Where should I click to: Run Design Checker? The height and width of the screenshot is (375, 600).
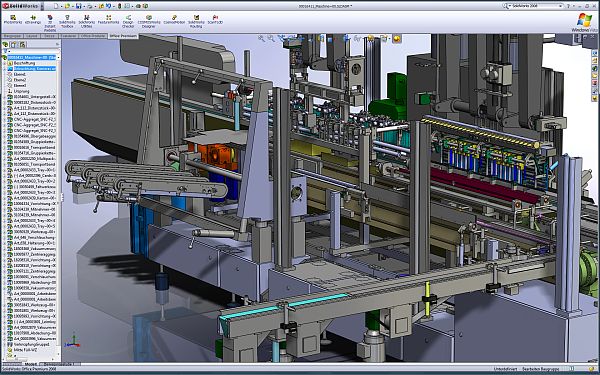128,21
